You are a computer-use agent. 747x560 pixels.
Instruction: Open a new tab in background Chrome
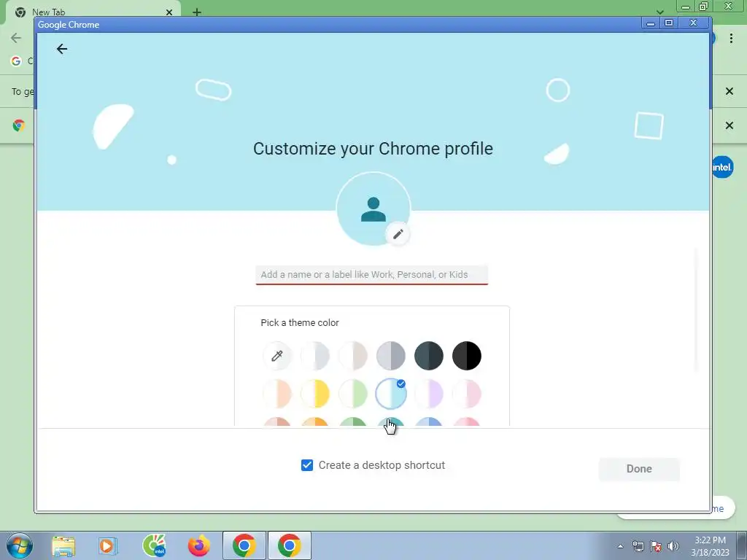coord(197,12)
